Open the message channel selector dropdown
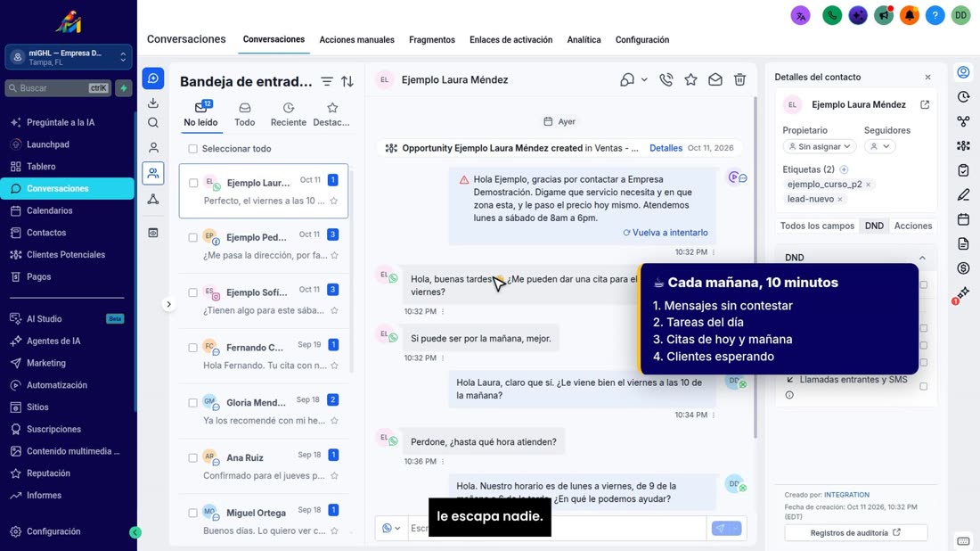 [x=391, y=529]
